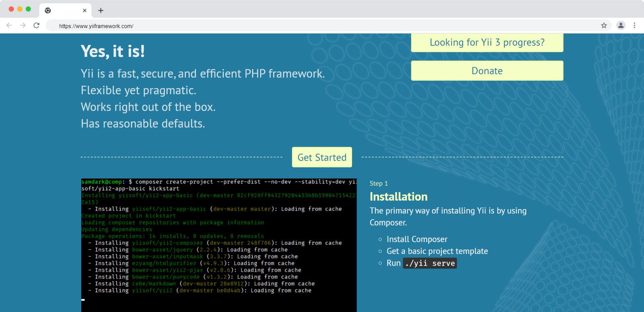Screen dimensions: 644x312
Task: Click the Donate button
Action: [487, 71]
